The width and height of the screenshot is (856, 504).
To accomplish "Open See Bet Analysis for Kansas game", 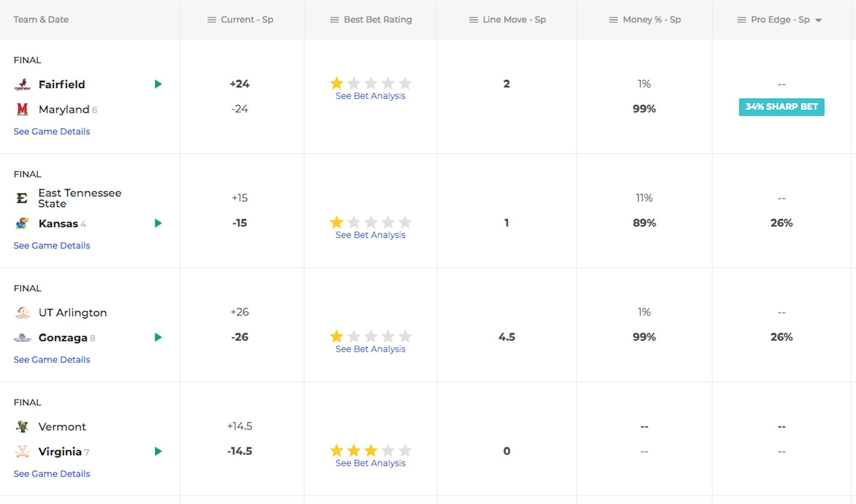I will [370, 235].
